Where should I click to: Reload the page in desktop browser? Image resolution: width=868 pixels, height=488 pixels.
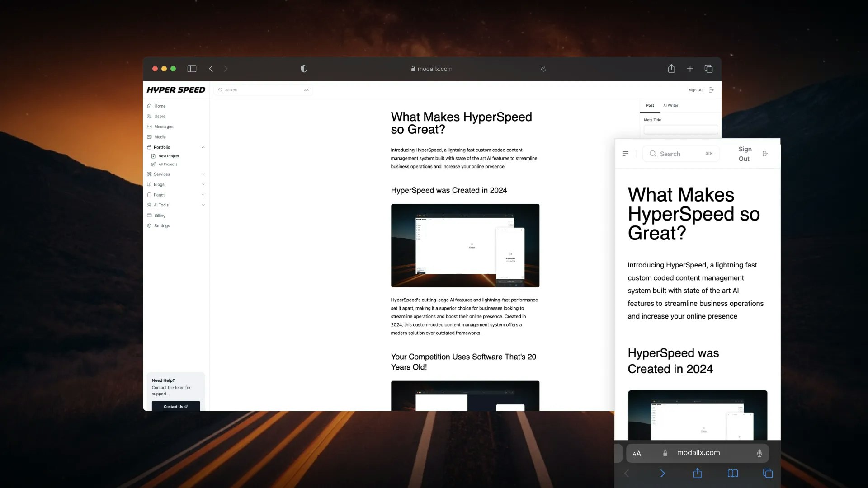click(543, 69)
